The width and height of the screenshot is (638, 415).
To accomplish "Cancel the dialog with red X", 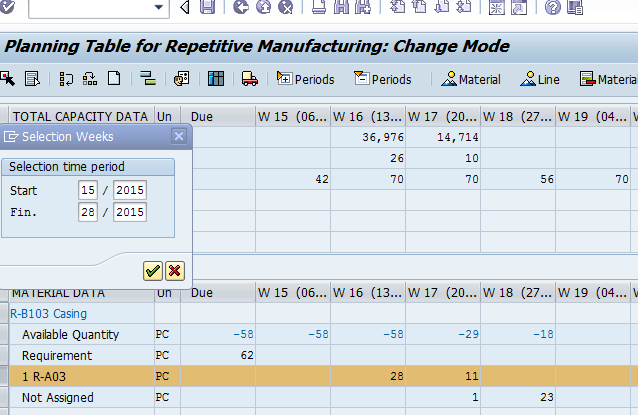I will [175, 271].
